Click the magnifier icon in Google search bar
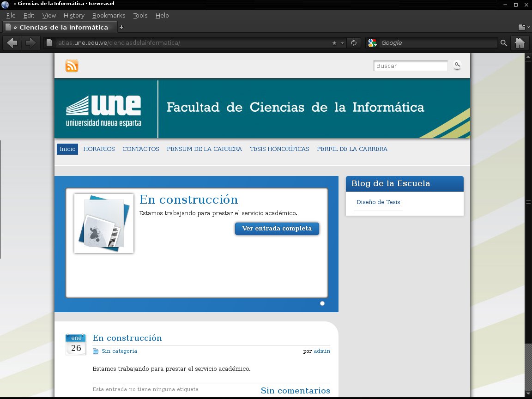 [x=504, y=43]
